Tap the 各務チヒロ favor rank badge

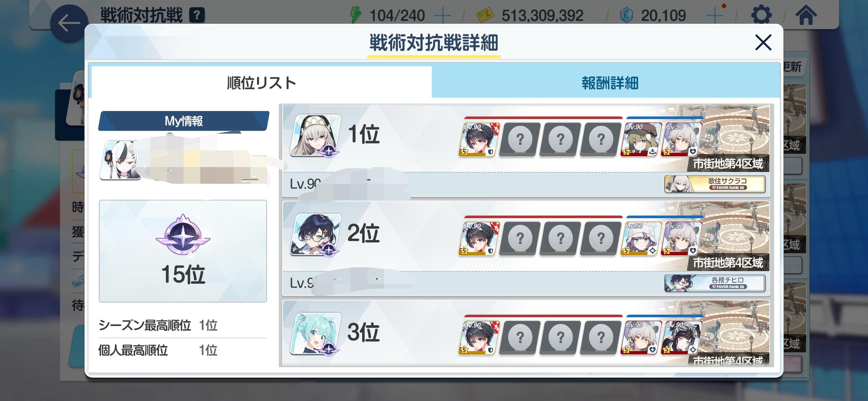pyautogui.click(x=715, y=283)
